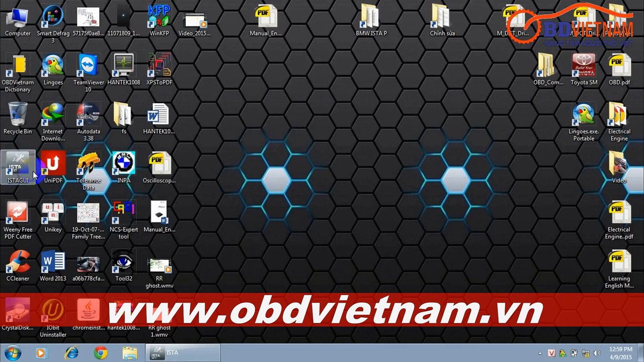Select the Electrical Engine folder

pyautogui.click(x=619, y=122)
